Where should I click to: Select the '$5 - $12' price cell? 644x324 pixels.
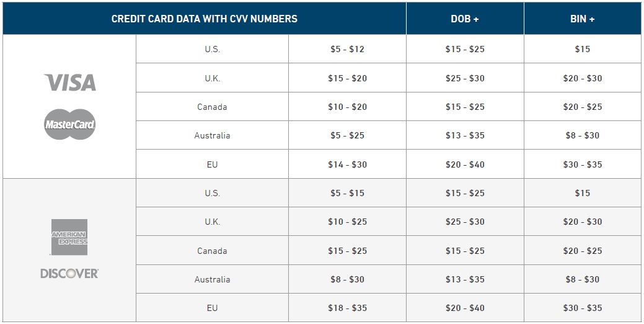click(347, 49)
